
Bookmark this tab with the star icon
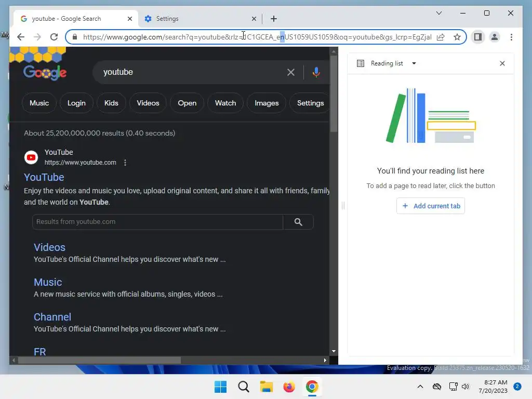coord(457,37)
